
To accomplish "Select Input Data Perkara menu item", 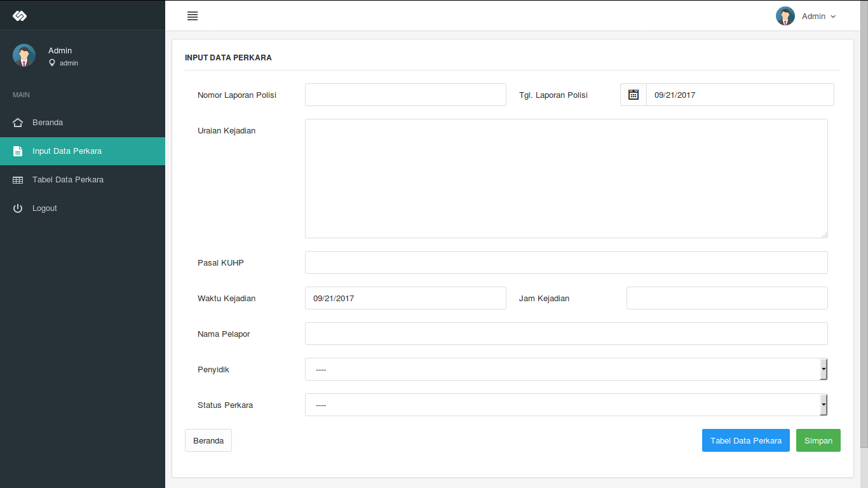I will tap(67, 151).
